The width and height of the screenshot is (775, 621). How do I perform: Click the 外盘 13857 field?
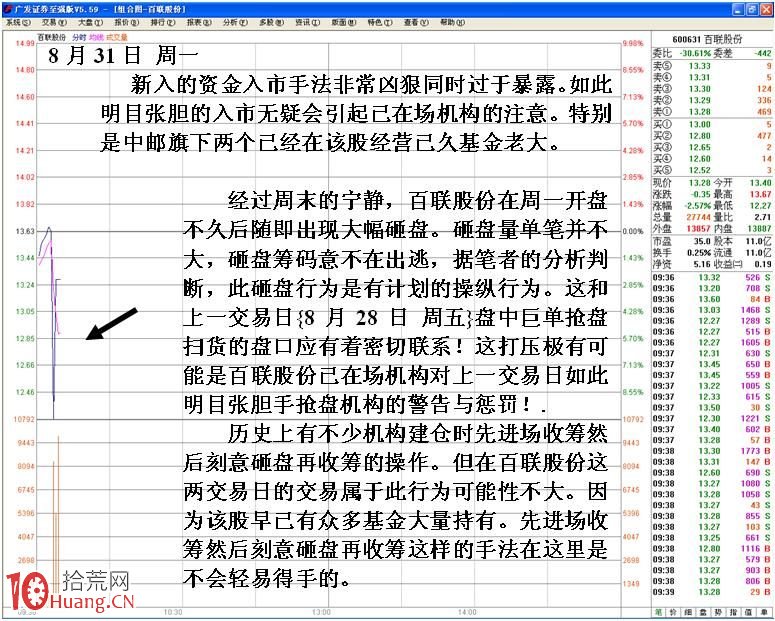(682, 228)
